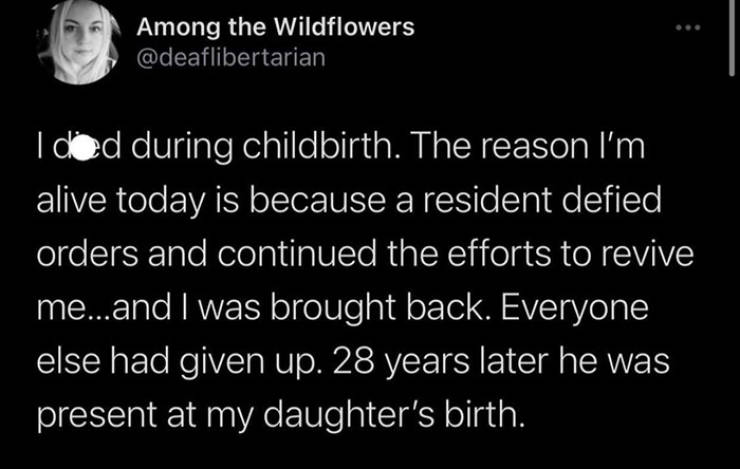
Task: Click the scrollbar thumb at right edge
Action: [732, 38]
